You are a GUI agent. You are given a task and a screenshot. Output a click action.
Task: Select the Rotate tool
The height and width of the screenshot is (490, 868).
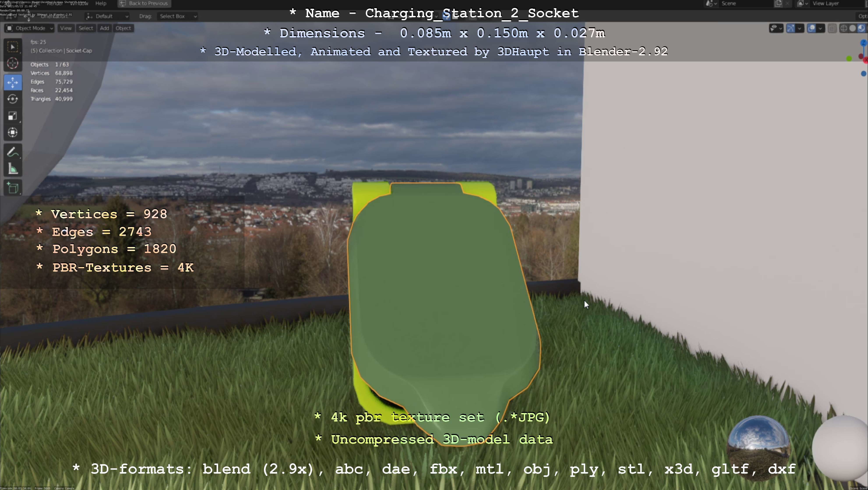pos(13,99)
